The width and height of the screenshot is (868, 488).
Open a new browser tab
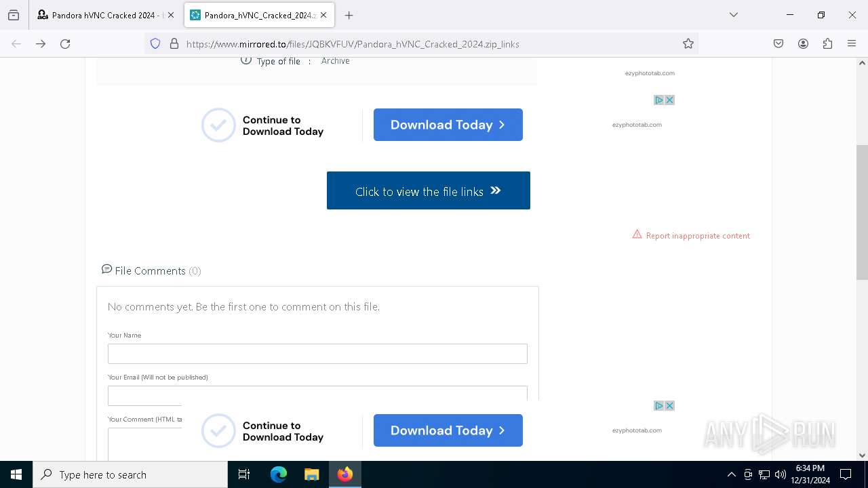[x=349, y=15]
